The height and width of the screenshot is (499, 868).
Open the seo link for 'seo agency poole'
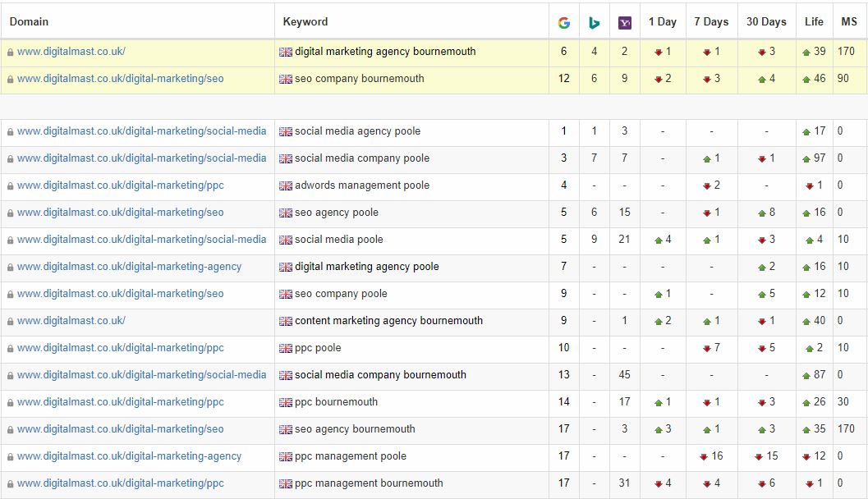pos(120,213)
